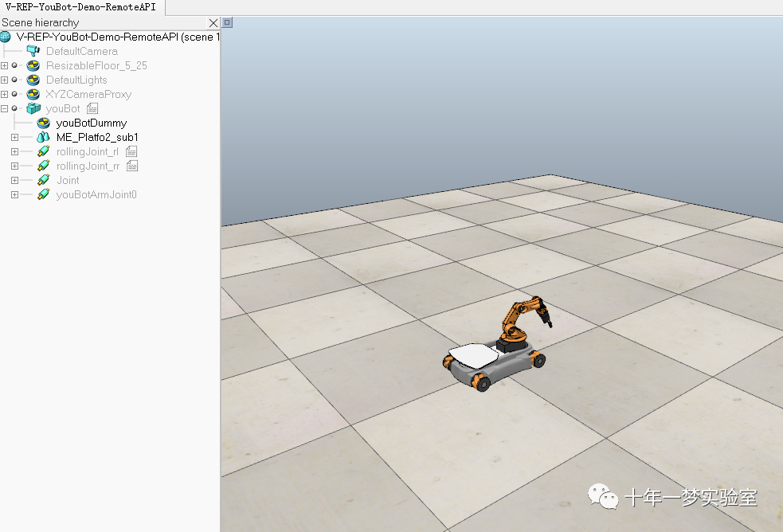This screenshot has width=783, height=532.
Task: Click the youBotArmJoint0 joint icon
Action: coord(44,194)
